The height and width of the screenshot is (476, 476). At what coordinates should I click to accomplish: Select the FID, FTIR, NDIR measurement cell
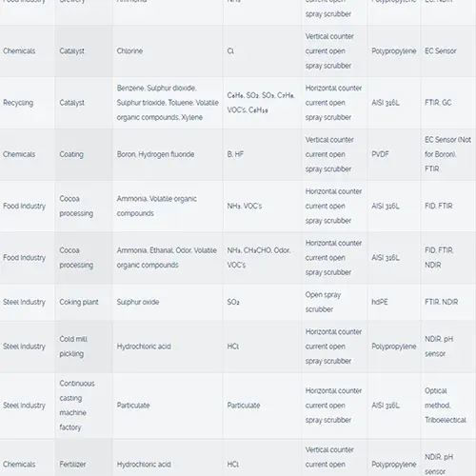pos(448,258)
